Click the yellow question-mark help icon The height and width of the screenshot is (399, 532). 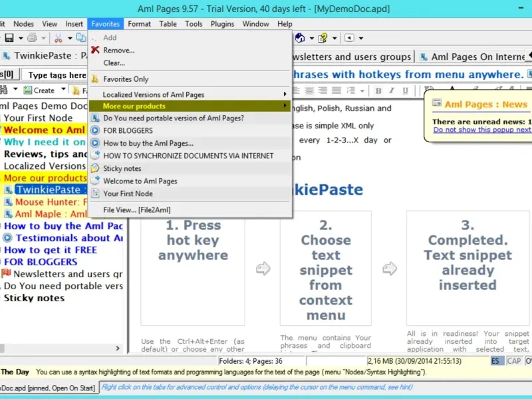(x=323, y=38)
